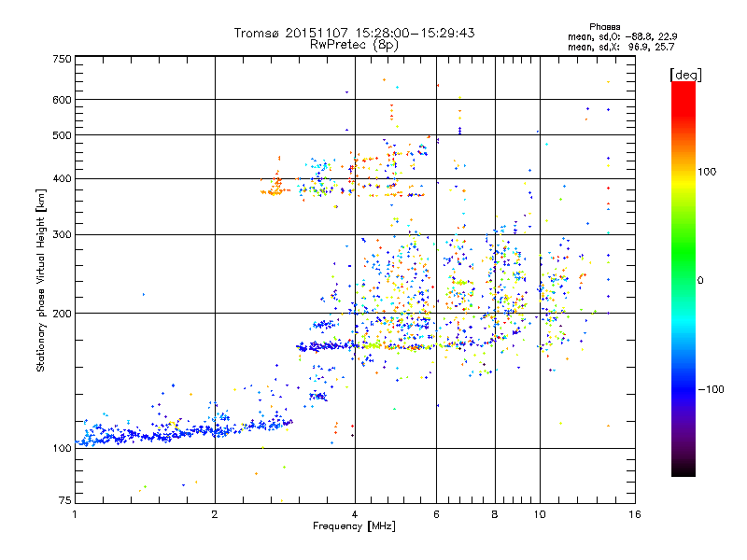Click the y-axis tick label '600'
This screenshot has height=560, width=747.
63,100
